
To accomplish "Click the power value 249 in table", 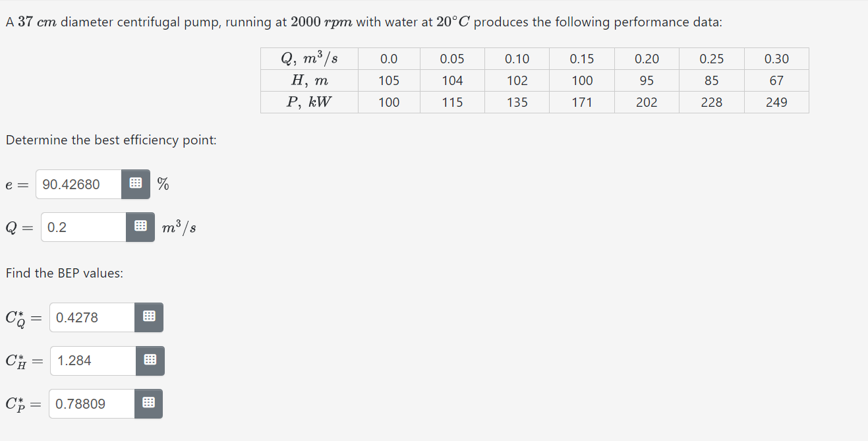I will pyautogui.click(x=776, y=102).
